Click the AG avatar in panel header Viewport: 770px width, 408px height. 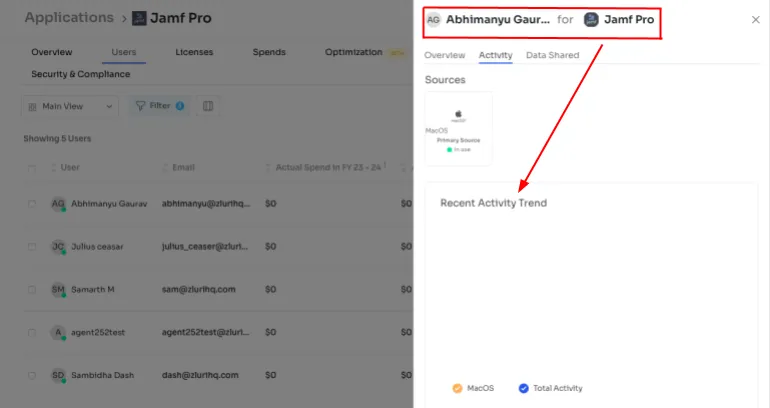pos(433,20)
